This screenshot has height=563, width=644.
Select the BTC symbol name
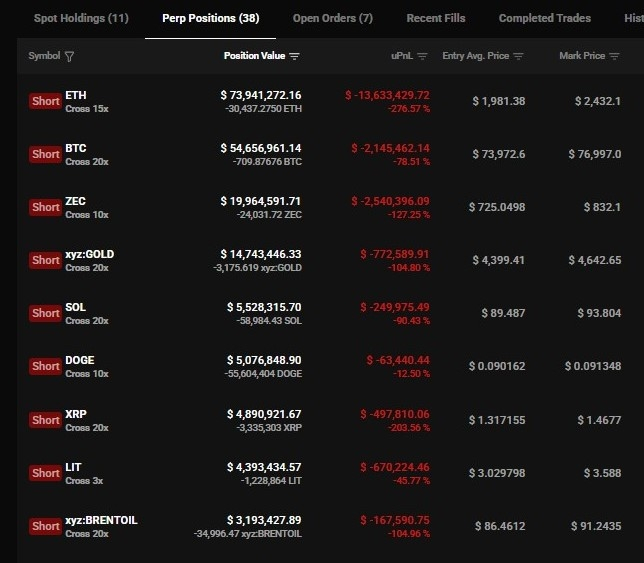coord(76,148)
